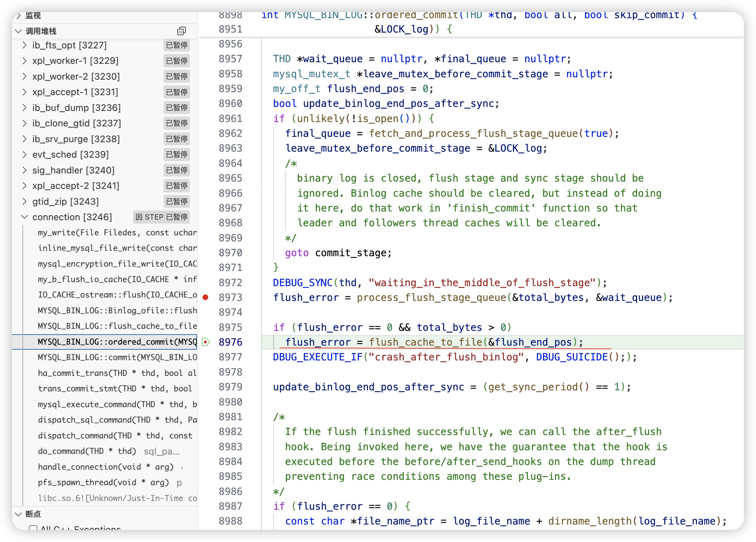Click red breakpoint dot at line 8973
756x542 pixels.
coord(206,297)
